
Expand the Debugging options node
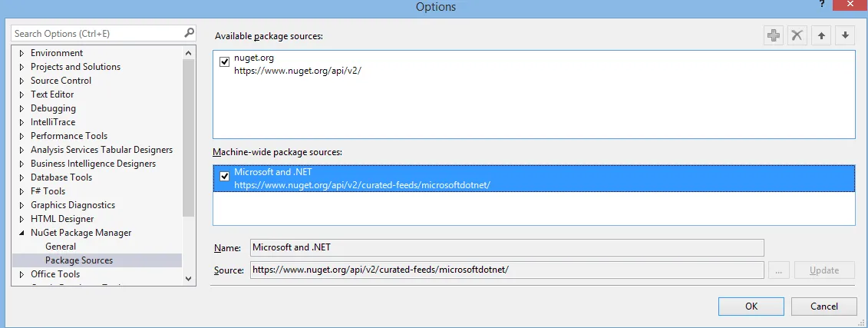tap(21, 108)
